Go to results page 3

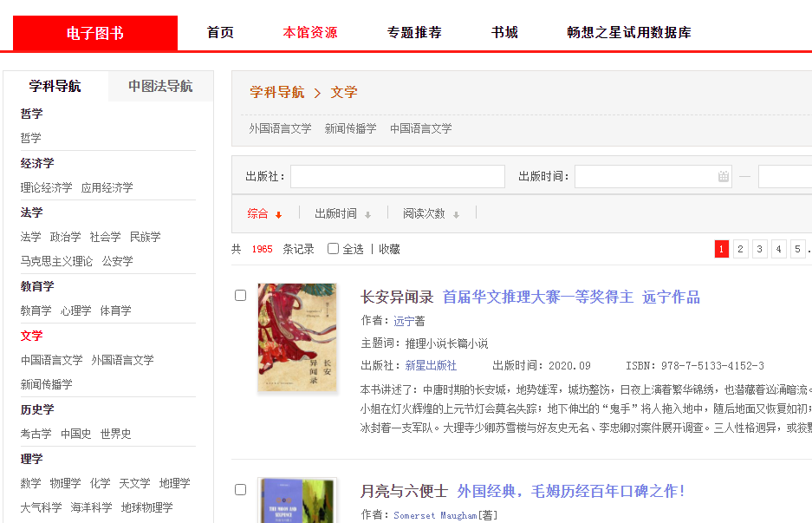tap(760, 250)
